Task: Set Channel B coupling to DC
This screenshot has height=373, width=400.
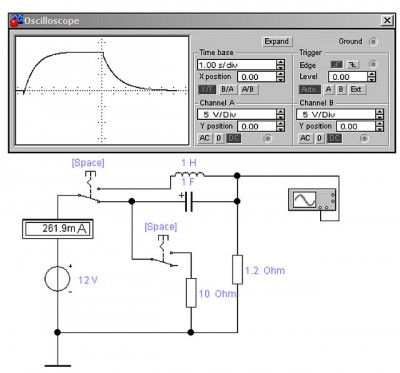Action: [x=334, y=138]
